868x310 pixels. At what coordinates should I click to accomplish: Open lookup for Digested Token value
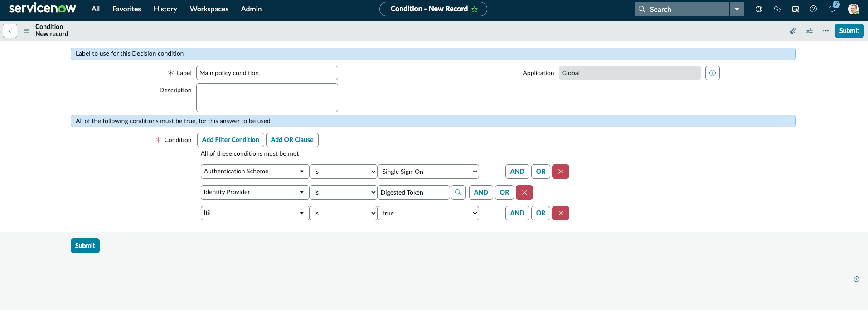pyautogui.click(x=458, y=192)
